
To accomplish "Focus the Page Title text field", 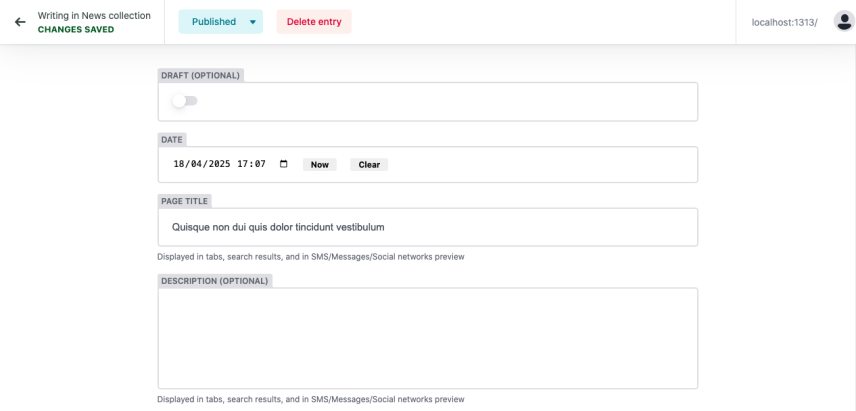I will pyautogui.click(x=428, y=227).
